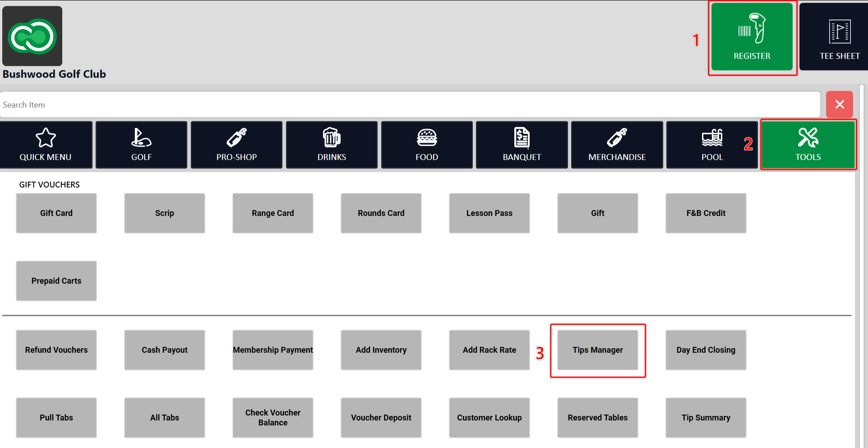Screen dimensions: 868x448
Task: Open Membership Payment tool
Action: click(x=273, y=350)
